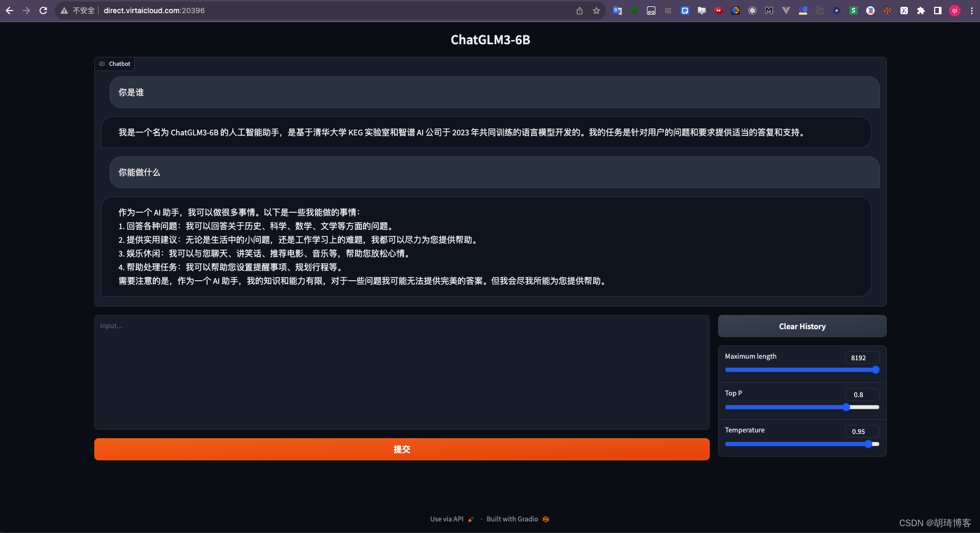This screenshot has height=533, width=980.
Task: Click reply line 2. 提供实用建议
Action: point(299,240)
